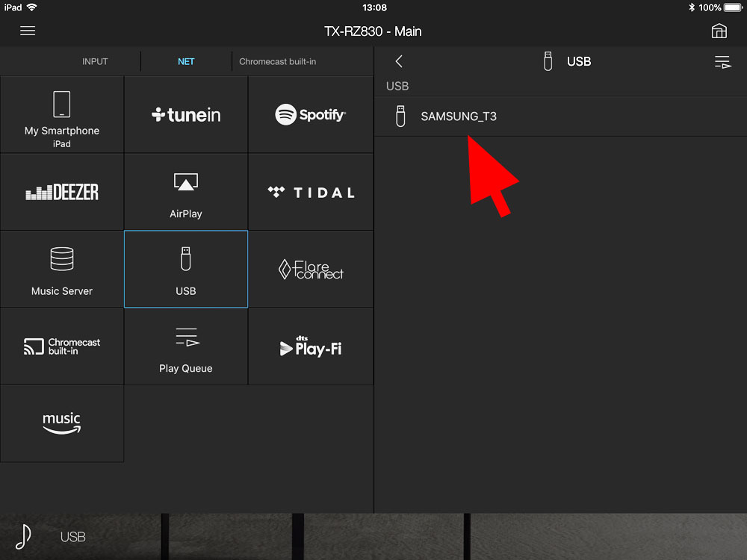Open the hamburger menu

(28, 31)
